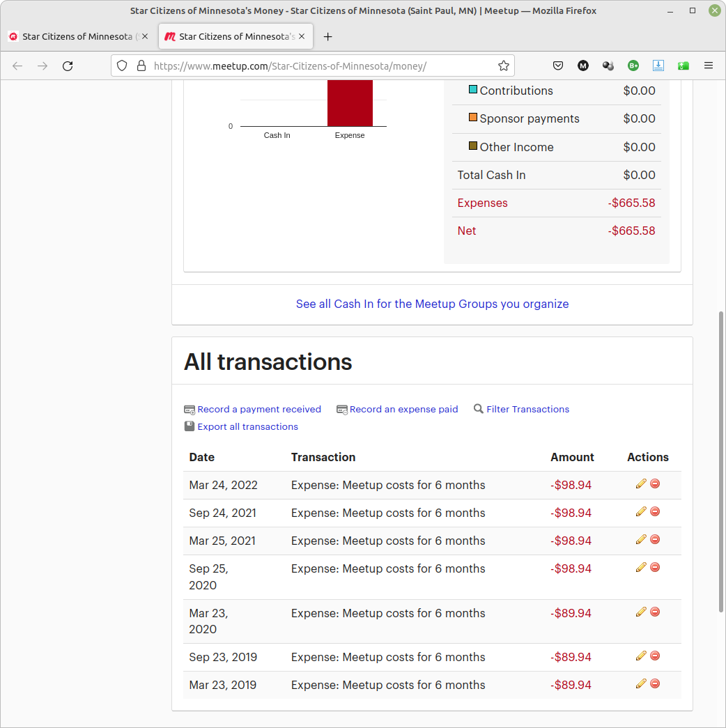
Task: Show site security lock information
Action: (141, 66)
